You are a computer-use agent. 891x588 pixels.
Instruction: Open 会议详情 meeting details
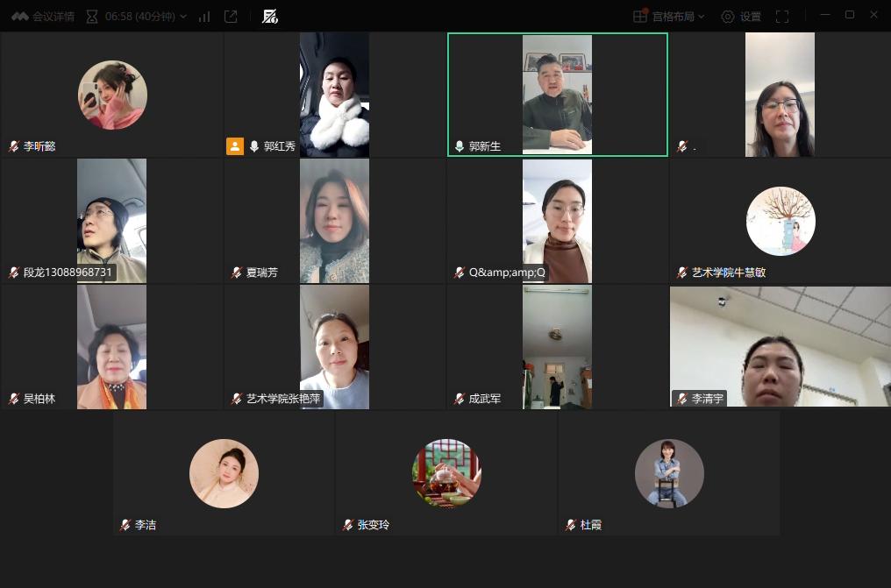point(43,16)
